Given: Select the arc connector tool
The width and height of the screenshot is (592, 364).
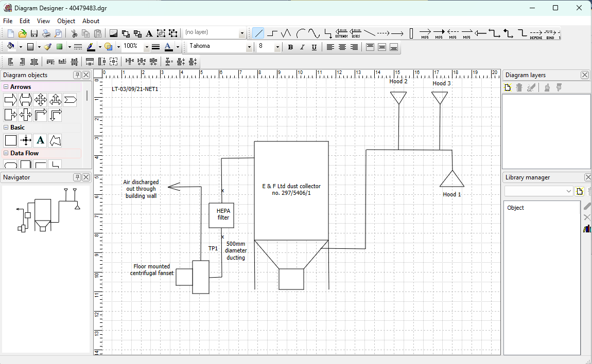Looking at the screenshot, I should (301, 33).
